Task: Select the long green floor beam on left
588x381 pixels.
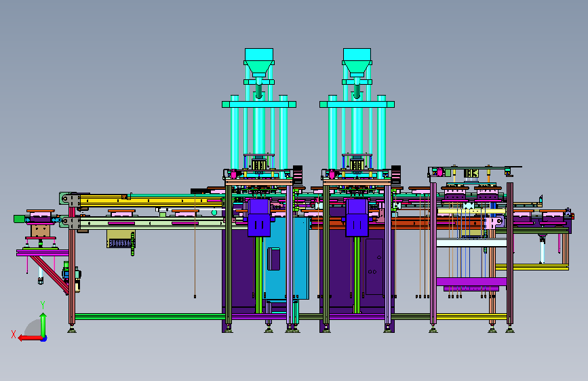Action: 150,317
